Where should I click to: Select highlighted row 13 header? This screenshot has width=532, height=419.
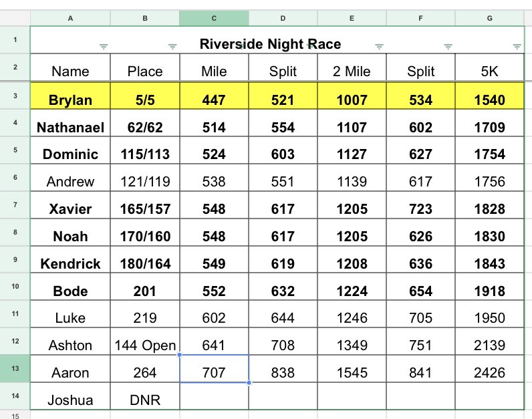coord(15,368)
